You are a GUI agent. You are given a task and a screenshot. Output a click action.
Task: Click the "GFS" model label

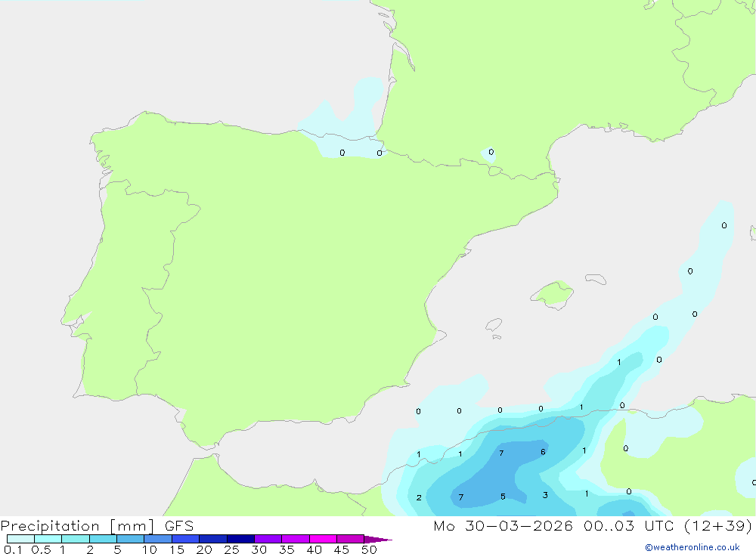(x=179, y=526)
